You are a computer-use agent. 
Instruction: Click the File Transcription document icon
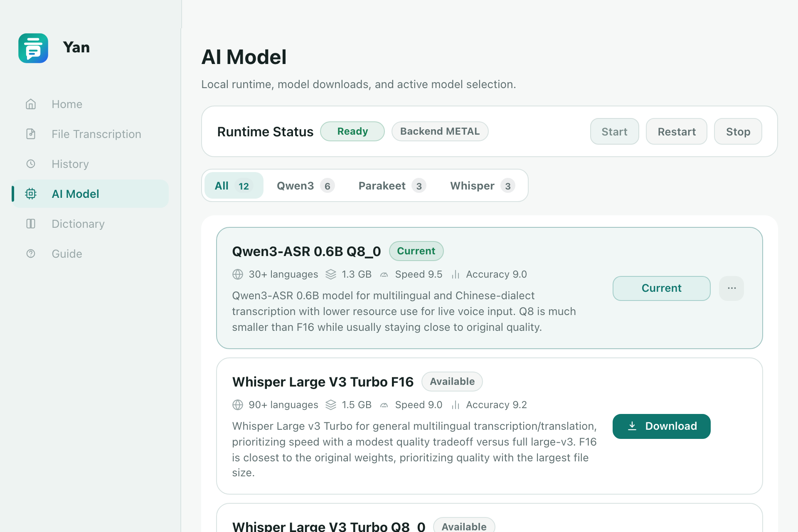tap(31, 134)
